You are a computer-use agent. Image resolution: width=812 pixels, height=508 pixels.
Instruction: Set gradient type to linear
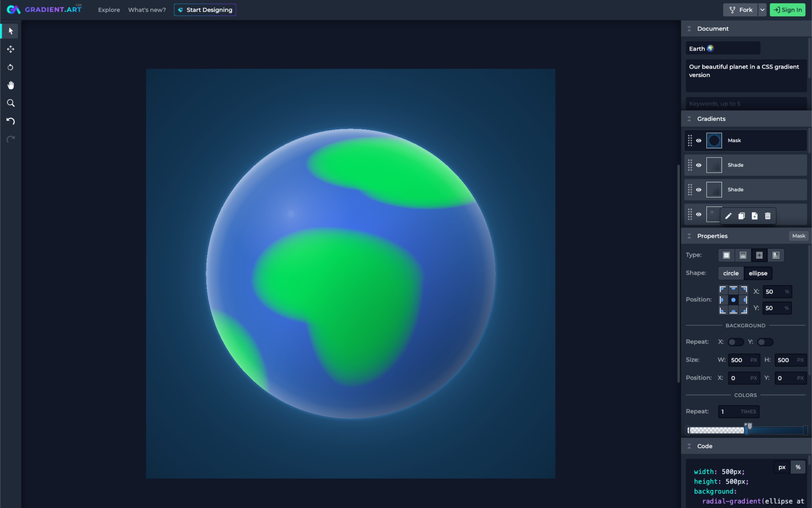[x=743, y=255]
